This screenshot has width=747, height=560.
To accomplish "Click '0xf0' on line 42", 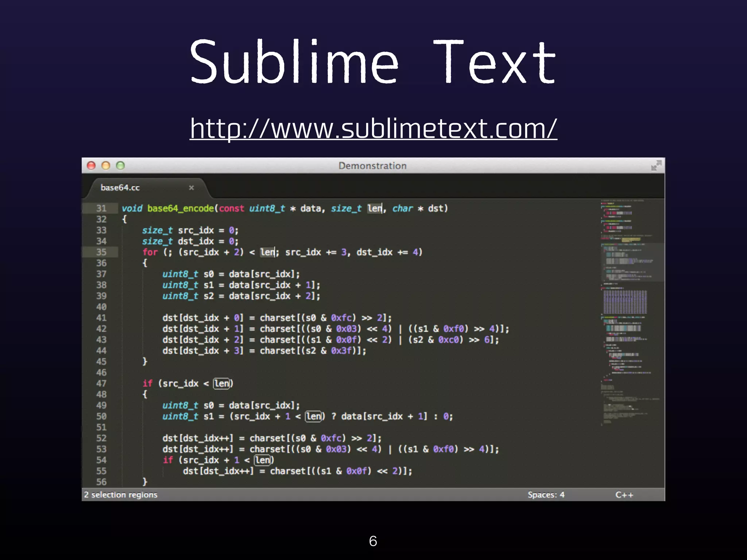I will (454, 328).
